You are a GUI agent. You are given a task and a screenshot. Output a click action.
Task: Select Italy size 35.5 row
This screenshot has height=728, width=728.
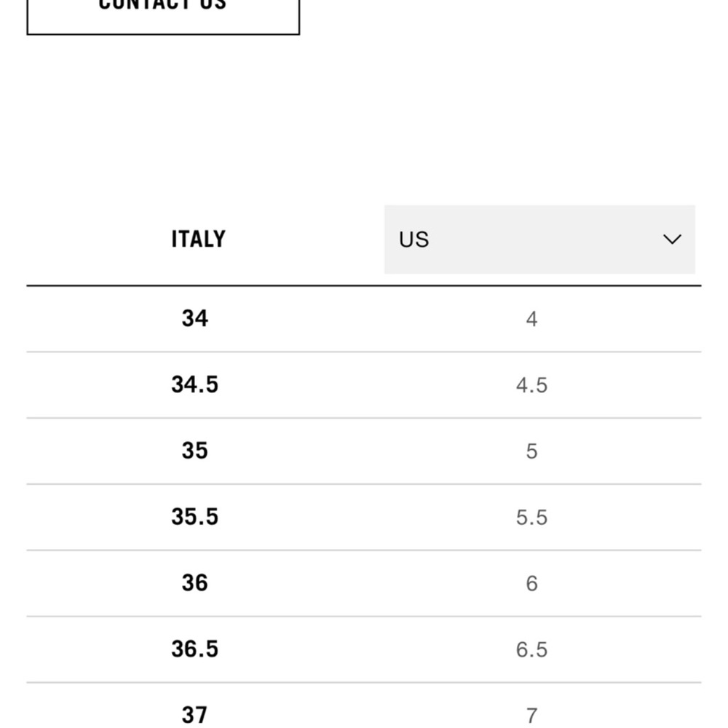pyautogui.click(x=363, y=517)
